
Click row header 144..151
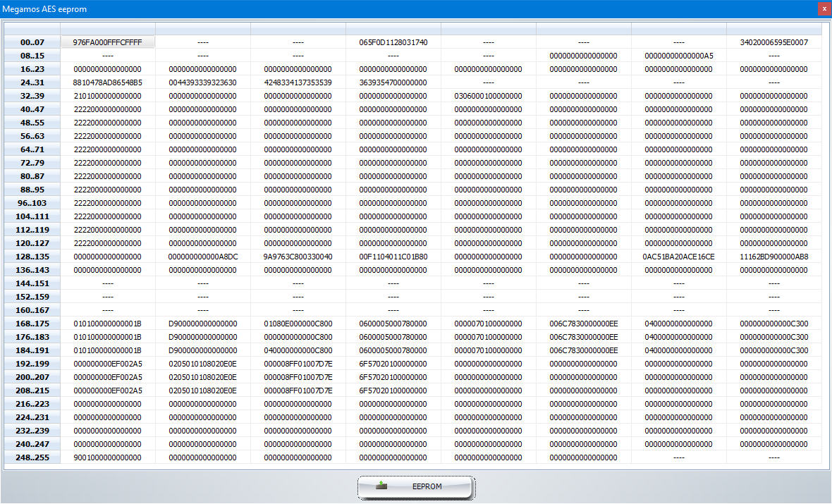[x=32, y=283]
